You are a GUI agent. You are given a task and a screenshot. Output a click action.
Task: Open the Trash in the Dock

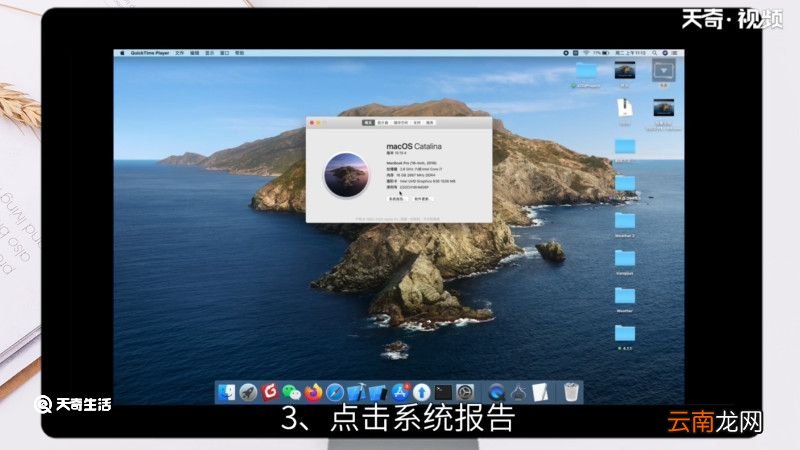tap(571, 392)
